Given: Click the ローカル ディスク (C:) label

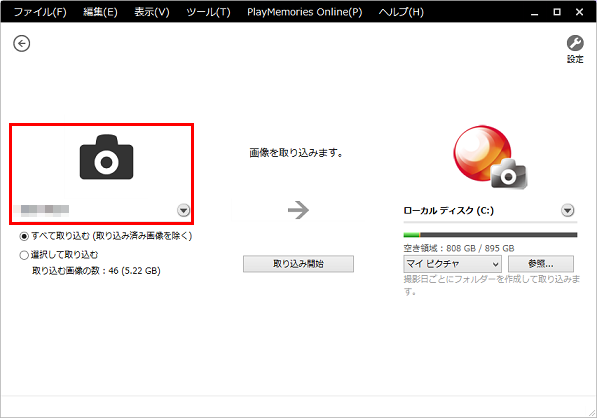Looking at the screenshot, I should click(449, 211).
